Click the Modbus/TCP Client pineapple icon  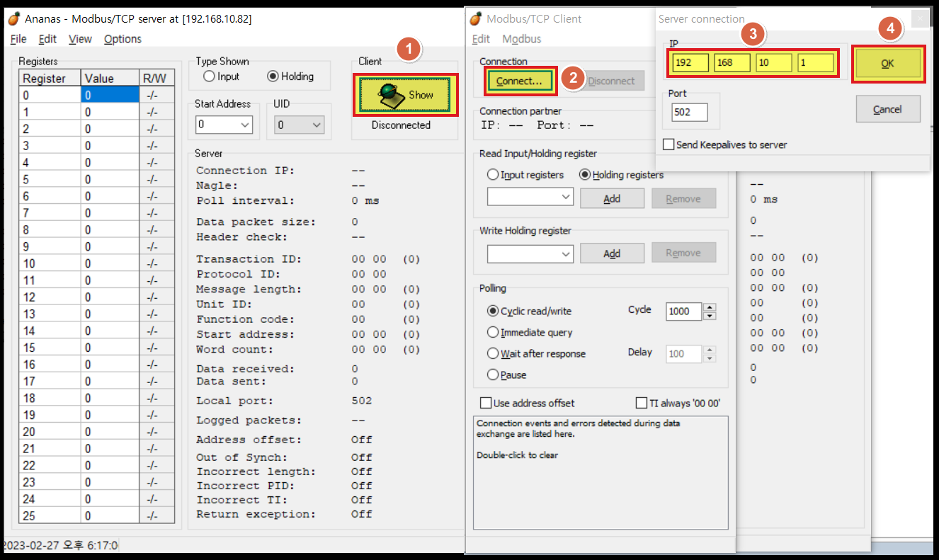coord(476,18)
